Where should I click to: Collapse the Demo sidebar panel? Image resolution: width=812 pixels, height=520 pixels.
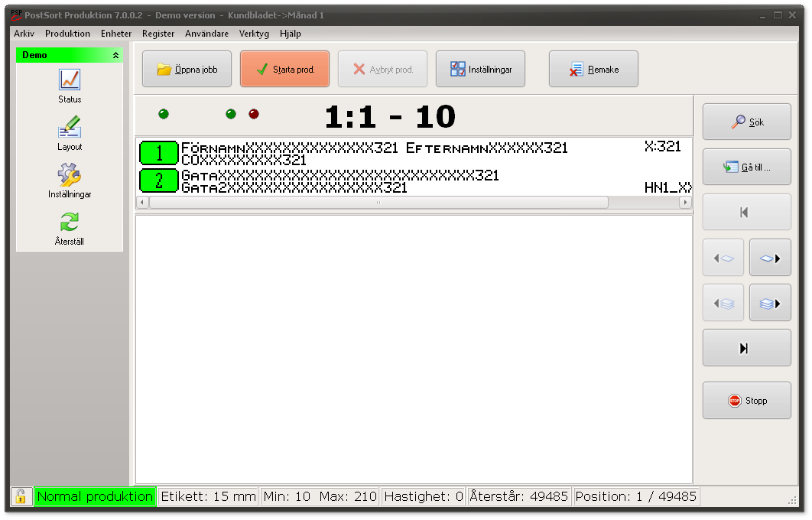tap(115, 55)
